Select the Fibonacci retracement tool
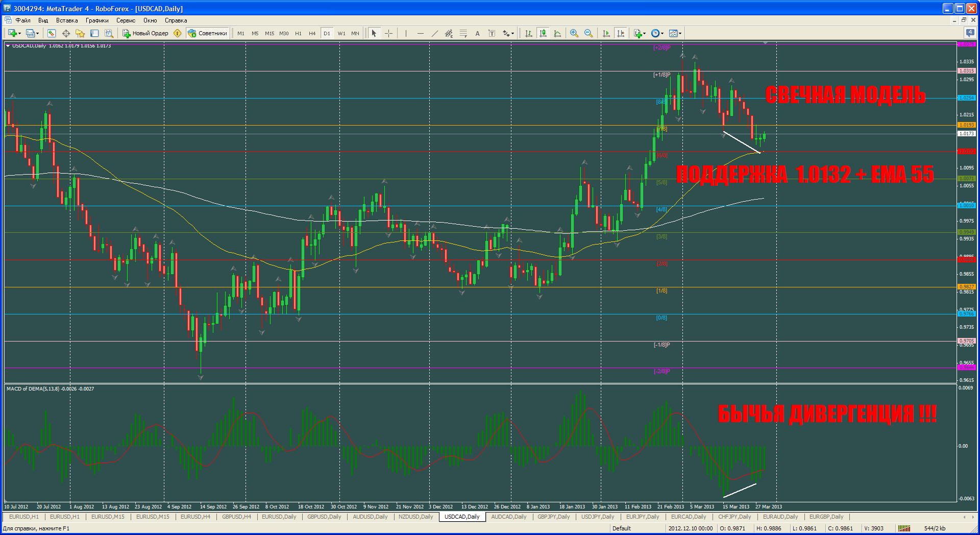 pyautogui.click(x=463, y=33)
